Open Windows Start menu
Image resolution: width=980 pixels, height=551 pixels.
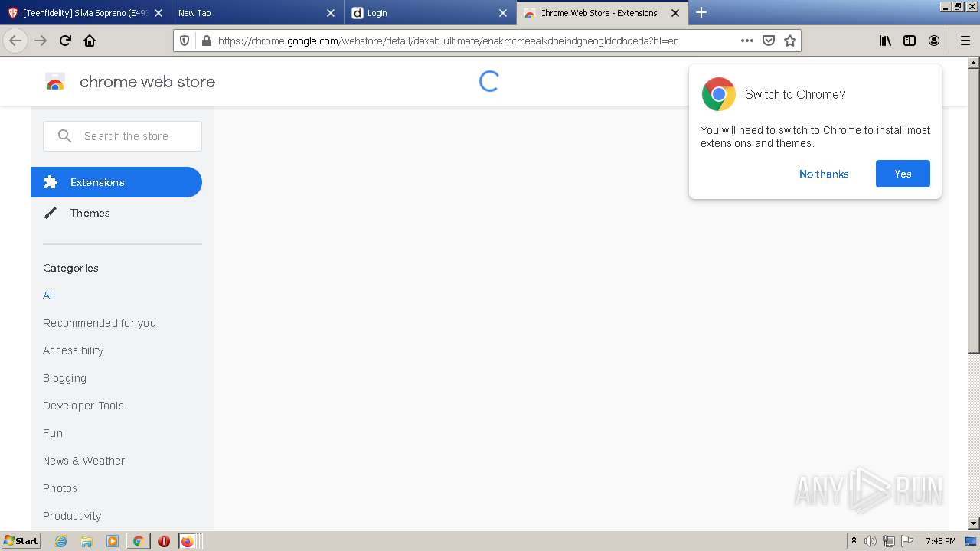pyautogui.click(x=21, y=541)
